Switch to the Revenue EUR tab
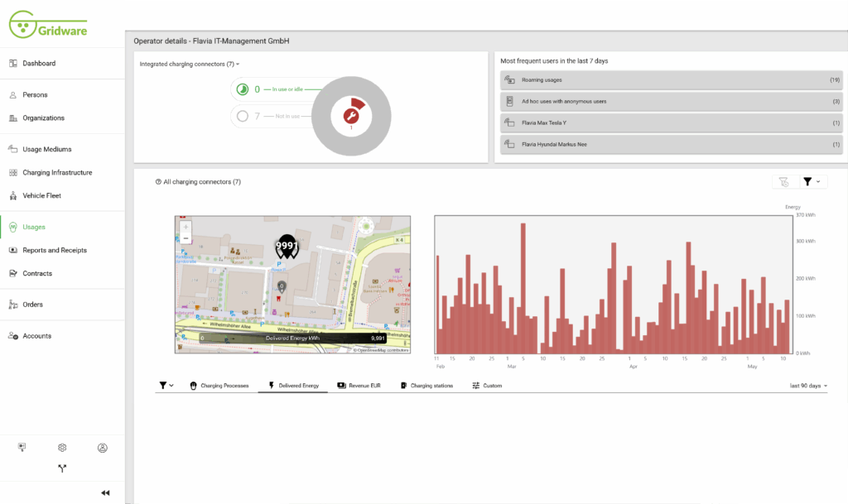 (x=359, y=386)
